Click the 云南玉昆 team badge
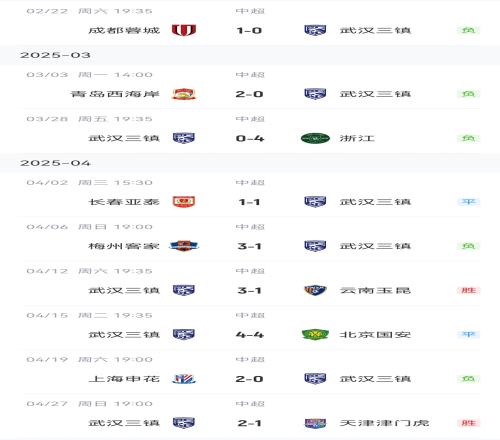Screen dimensions: 500x440 pos(315,290)
